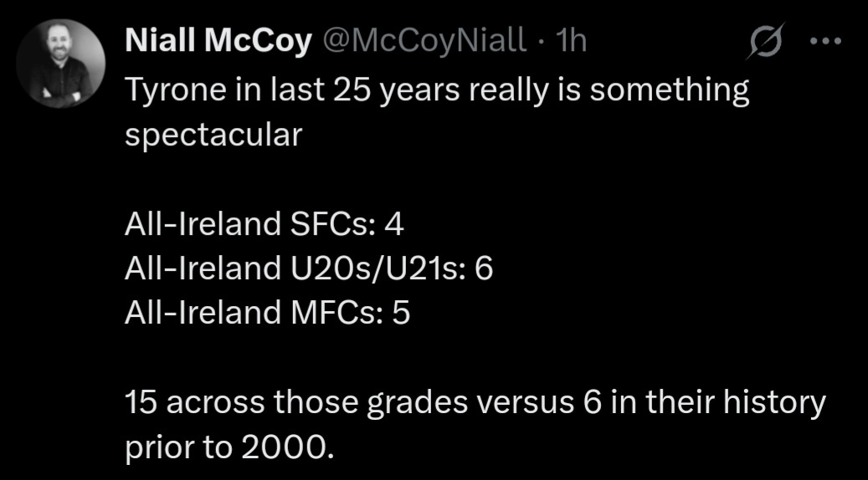Click the 'All-Ireland SFCs: 4' line
Viewport: 868px width, 480px height.
click(x=265, y=224)
